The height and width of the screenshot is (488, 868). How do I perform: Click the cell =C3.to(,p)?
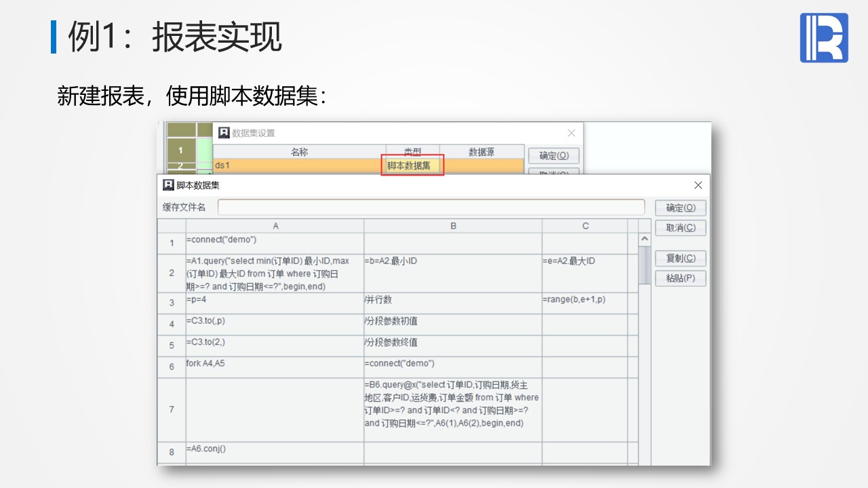[x=275, y=325]
